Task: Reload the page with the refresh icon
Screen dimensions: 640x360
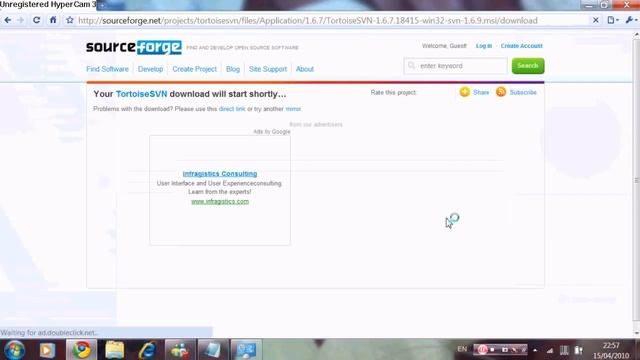Action: pyautogui.click(x=36, y=20)
